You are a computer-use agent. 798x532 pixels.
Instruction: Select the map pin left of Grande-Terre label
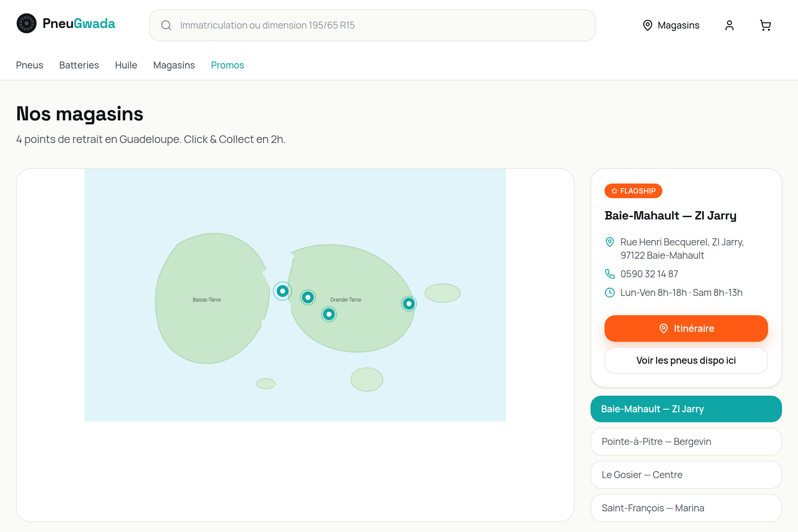308,298
